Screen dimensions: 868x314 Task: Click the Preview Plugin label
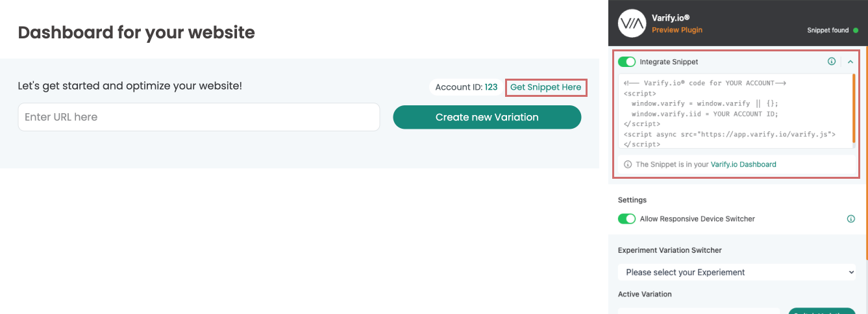tap(677, 30)
